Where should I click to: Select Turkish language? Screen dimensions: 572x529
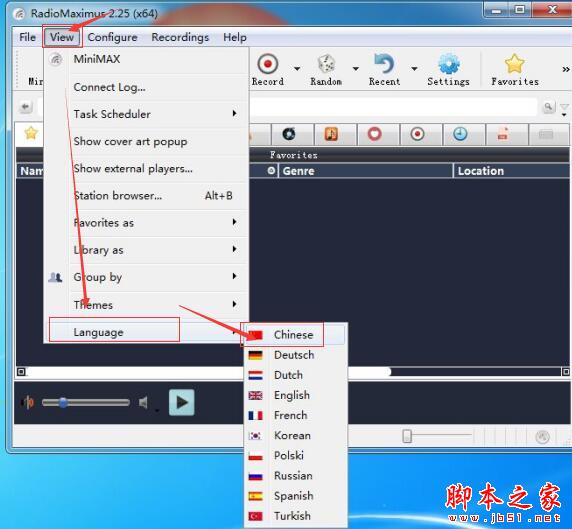295,516
